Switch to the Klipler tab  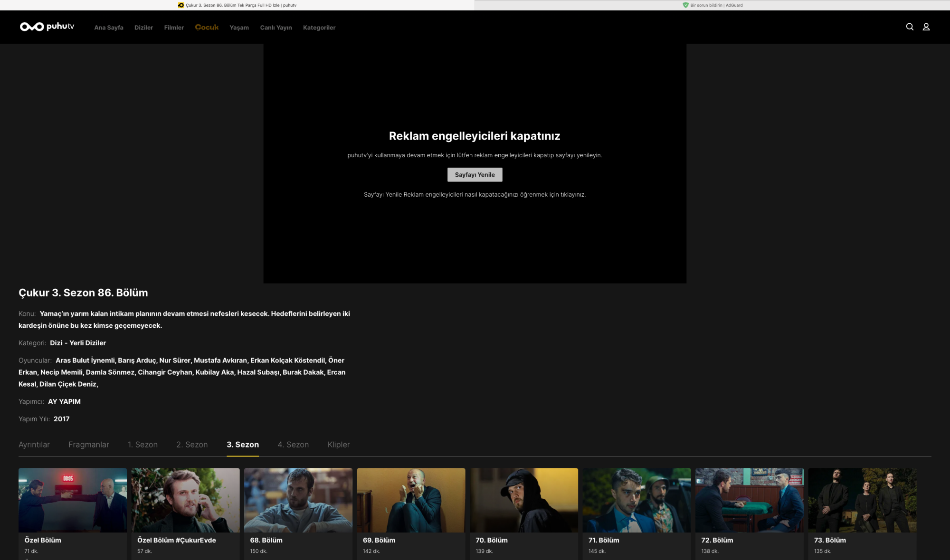[x=339, y=445]
